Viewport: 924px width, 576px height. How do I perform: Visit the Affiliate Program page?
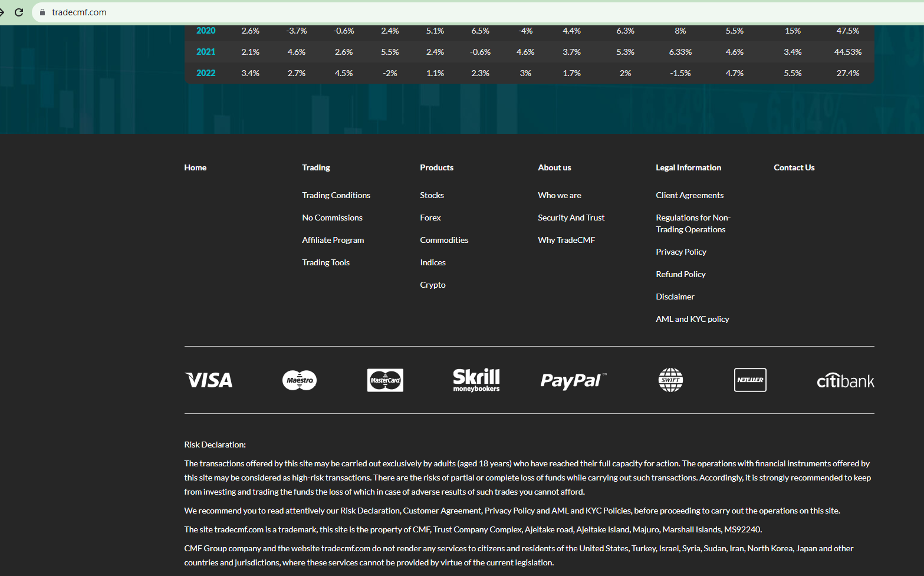pyautogui.click(x=333, y=240)
